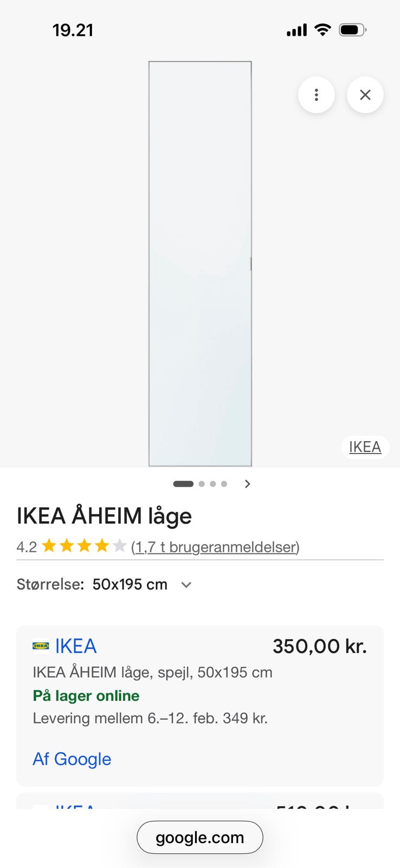
Task: Tap the google.com address pill
Action: pos(199,838)
